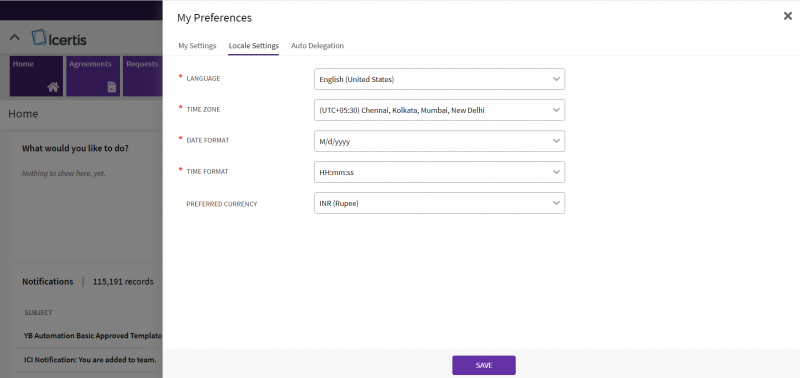Click 'What would you like to do?' heading
Screen dimensions: 800x378
tap(75, 148)
